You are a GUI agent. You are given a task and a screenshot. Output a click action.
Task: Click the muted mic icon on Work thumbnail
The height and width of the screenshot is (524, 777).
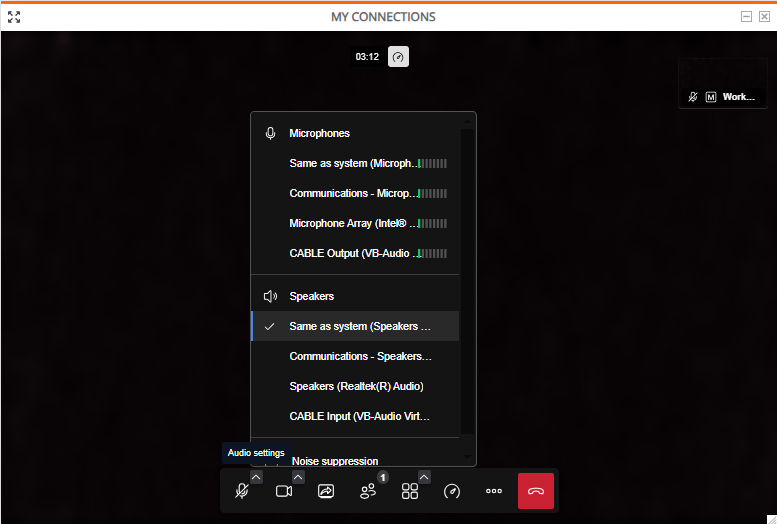[693, 97]
